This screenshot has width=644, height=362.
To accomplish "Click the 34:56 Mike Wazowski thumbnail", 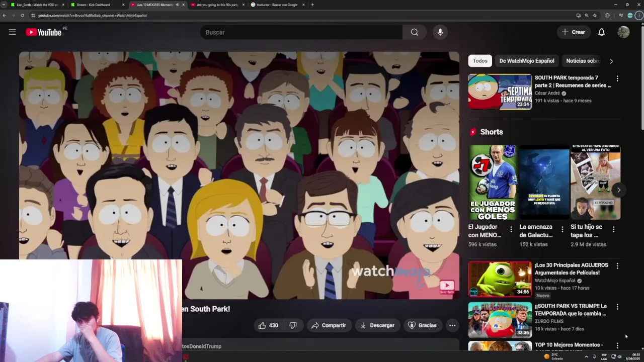I will (x=500, y=279).
